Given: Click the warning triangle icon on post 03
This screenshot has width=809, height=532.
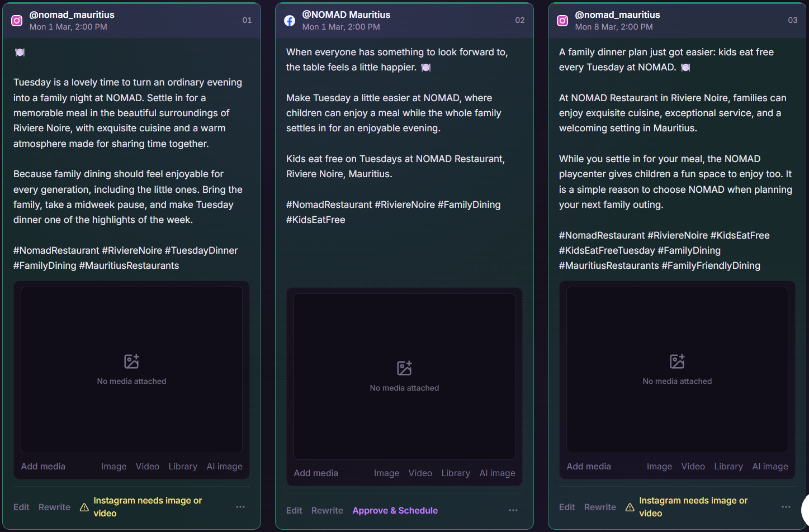Looking at the screenshot, I should pyautogui.click(x=630, y=507).
